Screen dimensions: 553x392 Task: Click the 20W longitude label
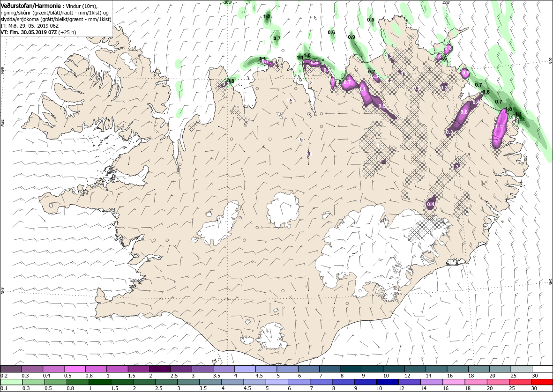coord(228,2)
